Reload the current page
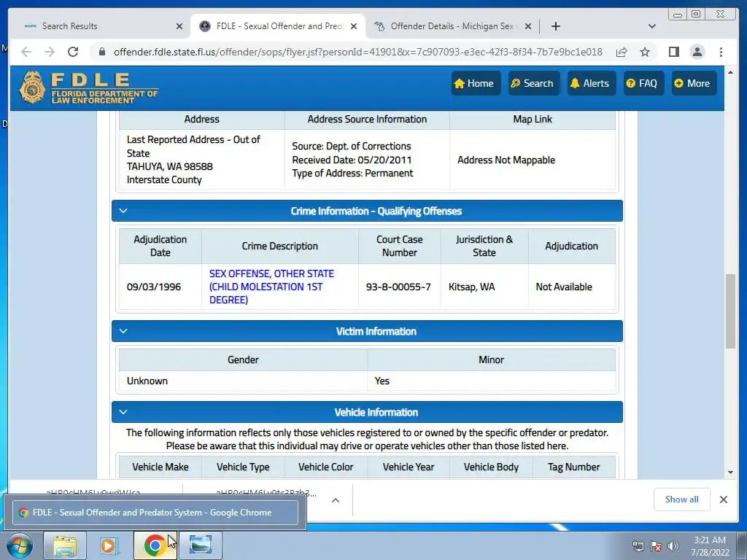747x560 pixels. [x=73, y=52]
